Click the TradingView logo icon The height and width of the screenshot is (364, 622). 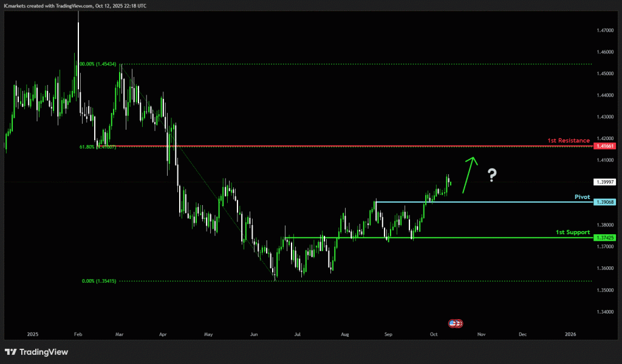point(11,352)
